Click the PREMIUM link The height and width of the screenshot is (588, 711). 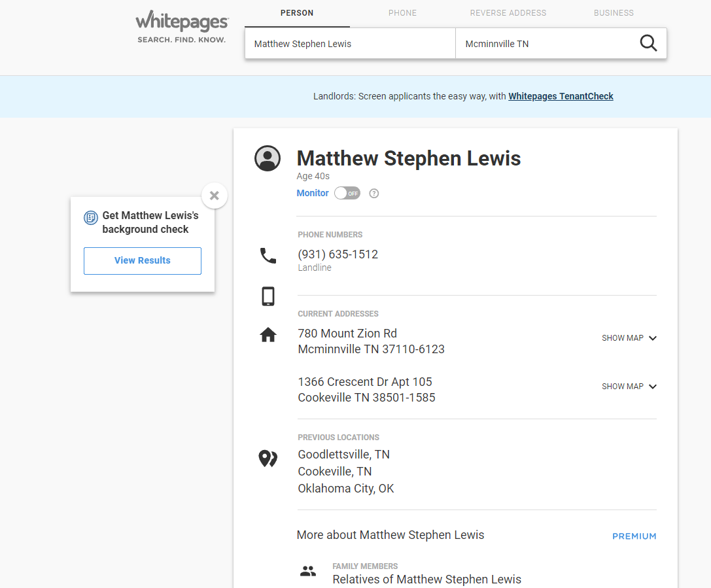tap(634, 536)
